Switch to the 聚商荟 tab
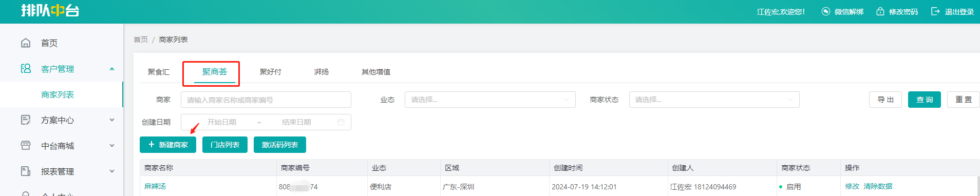This screenshot has width=980, height=196. [215, 72]
